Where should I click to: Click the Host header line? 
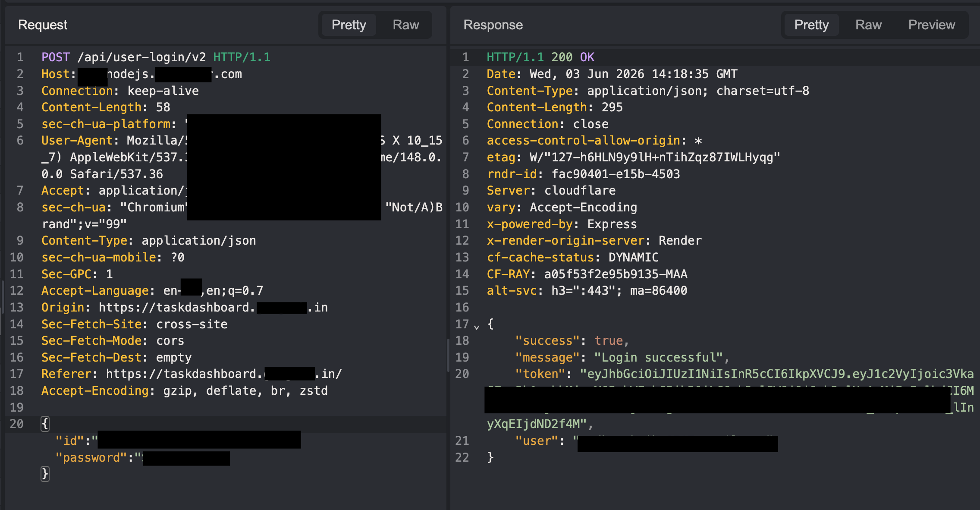point(141,74)
